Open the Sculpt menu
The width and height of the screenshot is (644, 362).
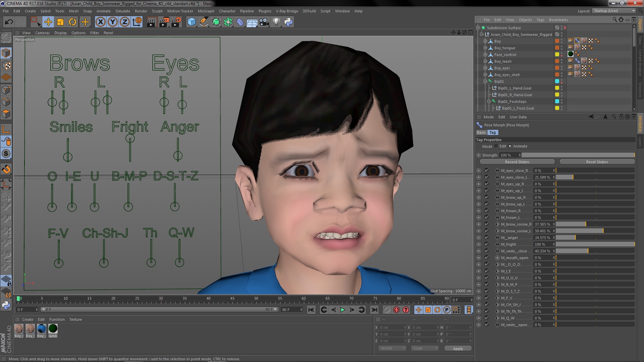(157, 11)
